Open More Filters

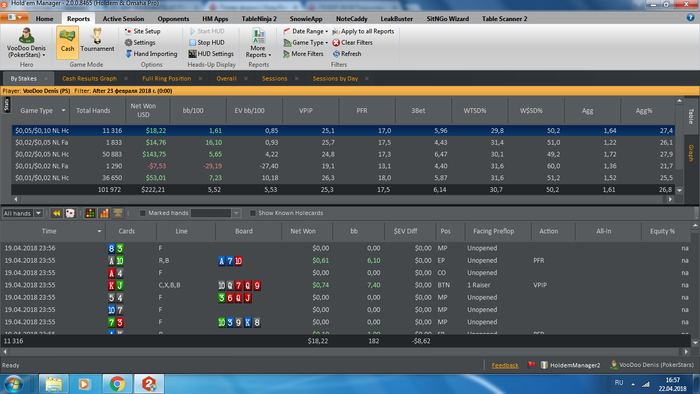tap(303, 54)
